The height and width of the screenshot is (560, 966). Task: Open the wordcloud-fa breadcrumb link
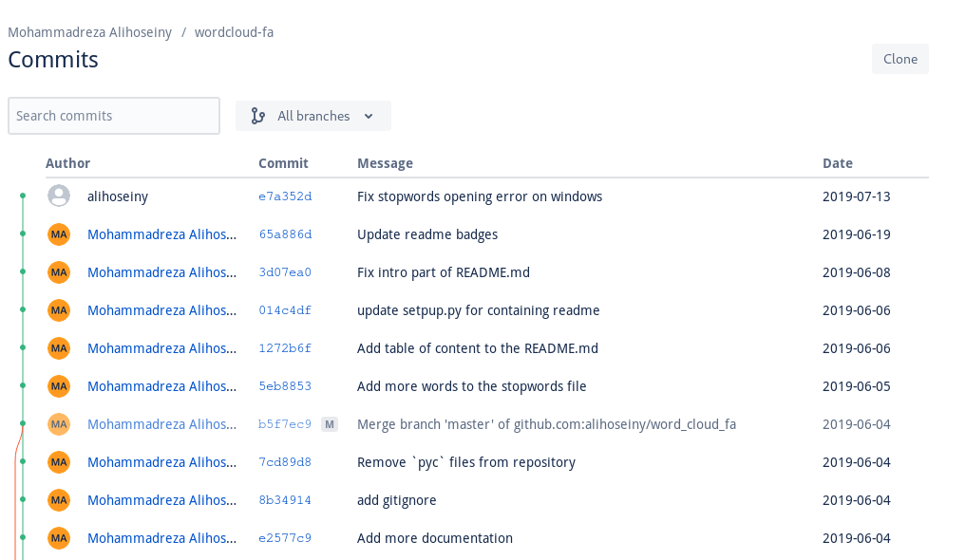[x=234, y=32]
